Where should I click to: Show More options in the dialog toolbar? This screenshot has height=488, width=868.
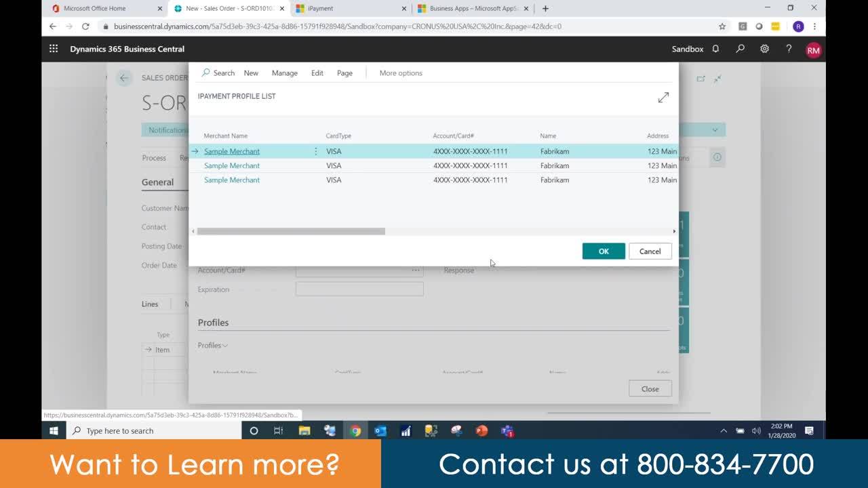[401, 73]
